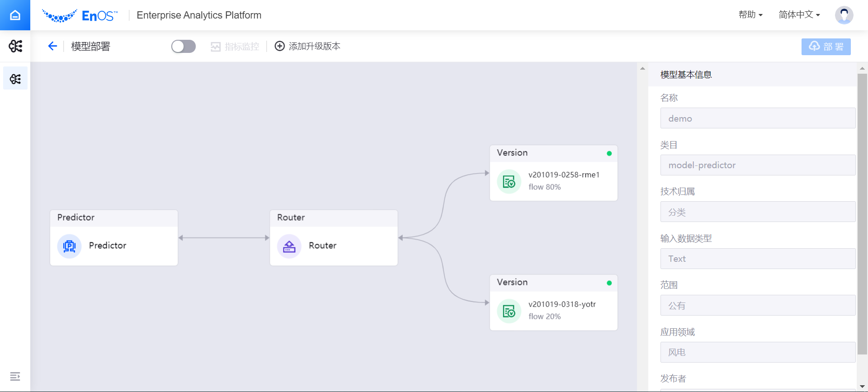Screen dimensions: 868x392
Task: Select the v201019-0318-yotr version icon
Action: [x=509, y=311]
